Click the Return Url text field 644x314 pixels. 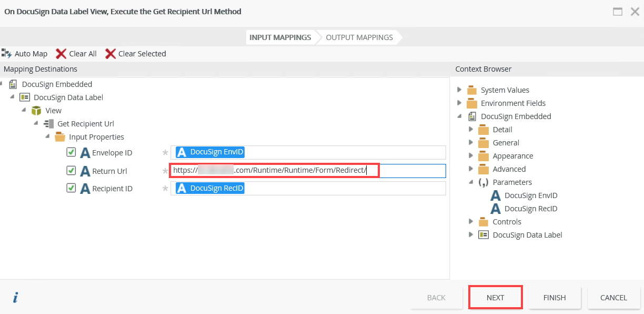(x=410, y=171)
